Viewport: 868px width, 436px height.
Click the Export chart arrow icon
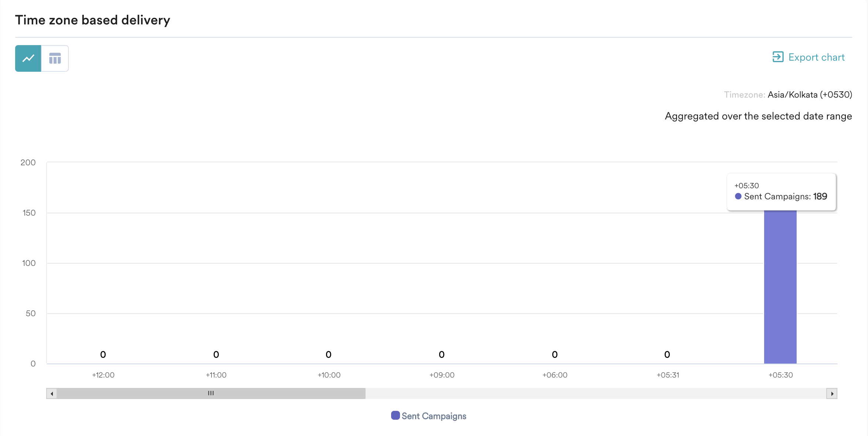pos(778,57)
